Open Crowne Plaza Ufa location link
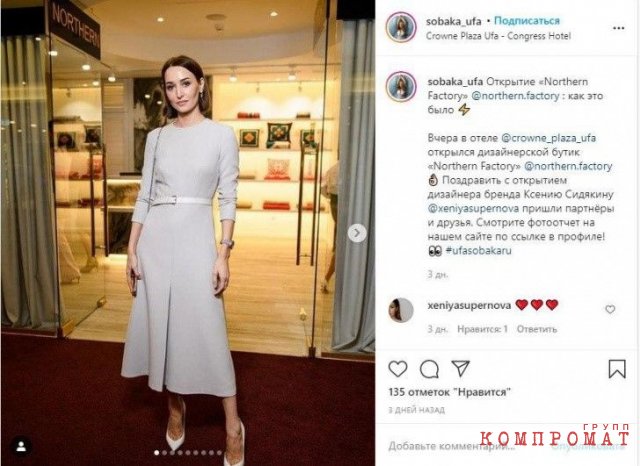The height and width of the screenshot is (466, 640). coord(498,36)
